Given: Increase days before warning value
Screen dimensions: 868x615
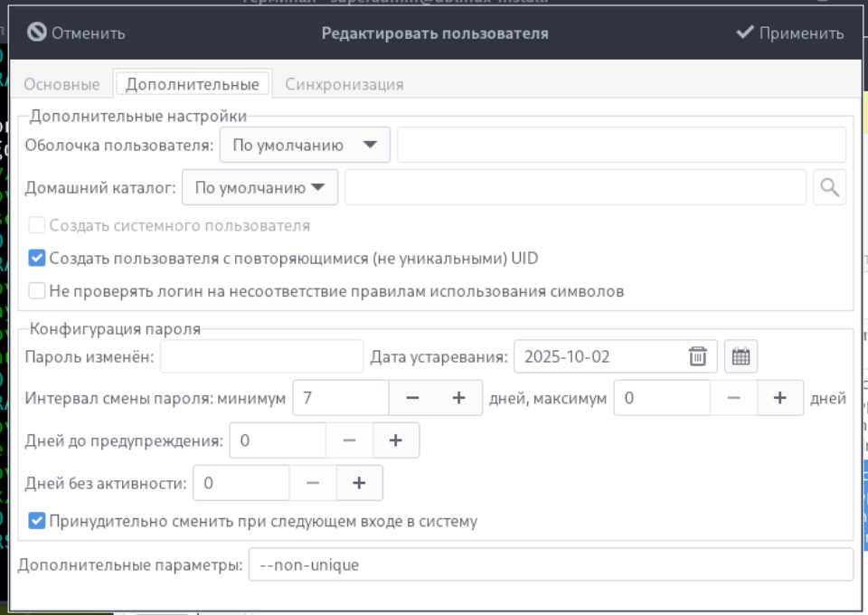Looking at the screenshot, I should pyautogui.click(x=395, y=440).
